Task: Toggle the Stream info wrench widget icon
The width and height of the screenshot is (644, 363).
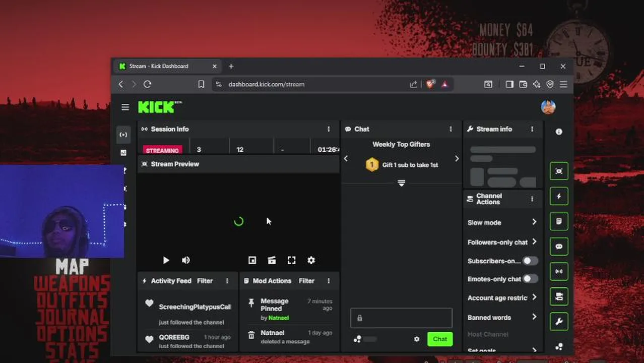Action: [x=559, y=322]
